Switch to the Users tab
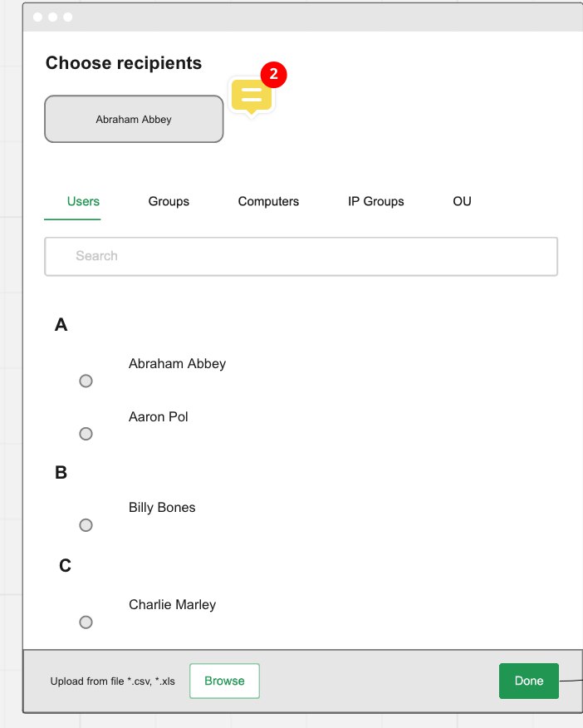 pyautogui.click(x=83, y=201)
